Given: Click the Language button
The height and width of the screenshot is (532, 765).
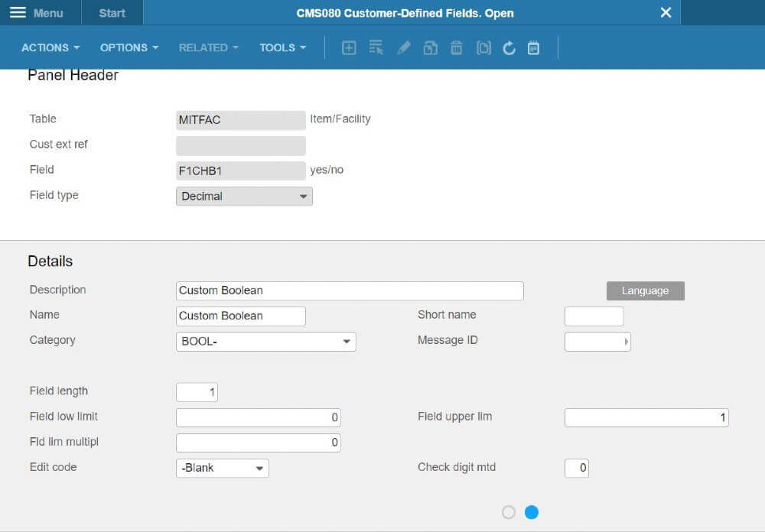Looking at the screenshot, I should click(645, 290).
